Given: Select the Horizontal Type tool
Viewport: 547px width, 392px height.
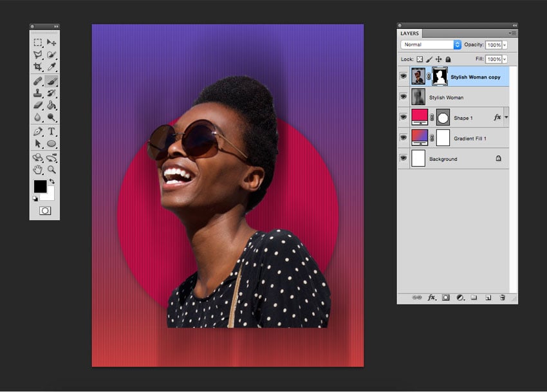Looking at the screenshot, I should 51,131.
